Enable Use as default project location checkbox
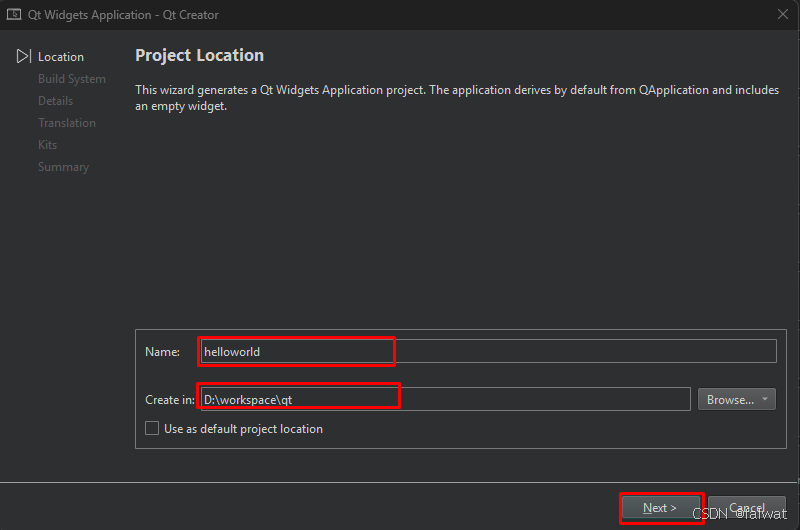800x530 pixels. click(152, 428)
